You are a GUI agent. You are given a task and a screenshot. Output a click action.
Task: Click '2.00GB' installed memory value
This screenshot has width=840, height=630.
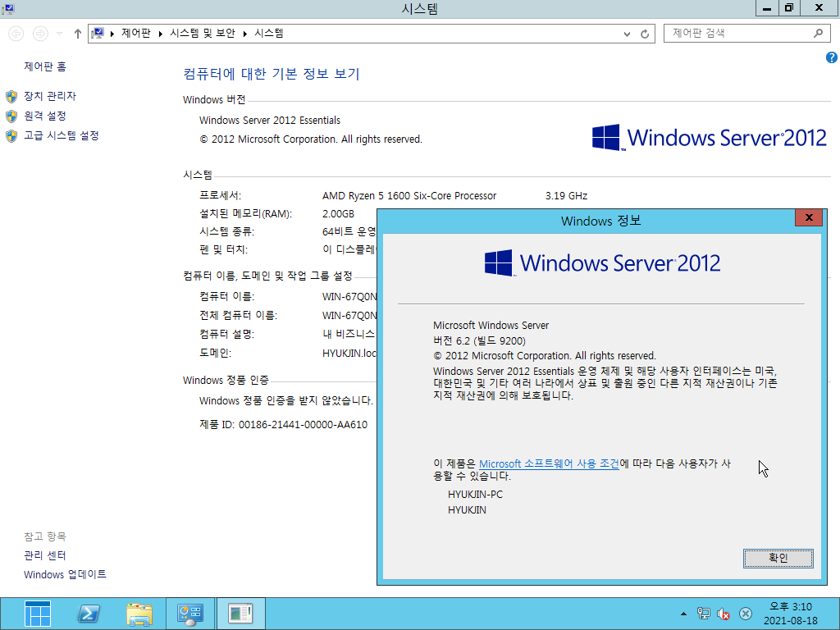click(338, 214)
